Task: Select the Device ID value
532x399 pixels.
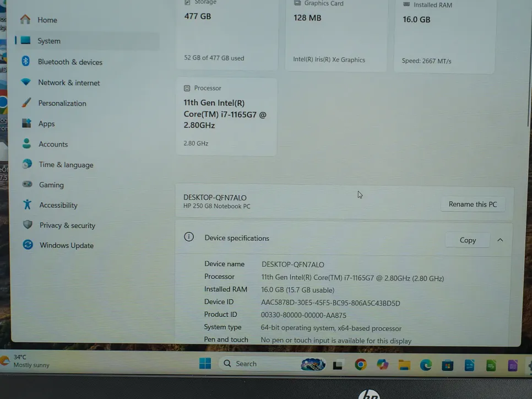Action: point(330,303)
